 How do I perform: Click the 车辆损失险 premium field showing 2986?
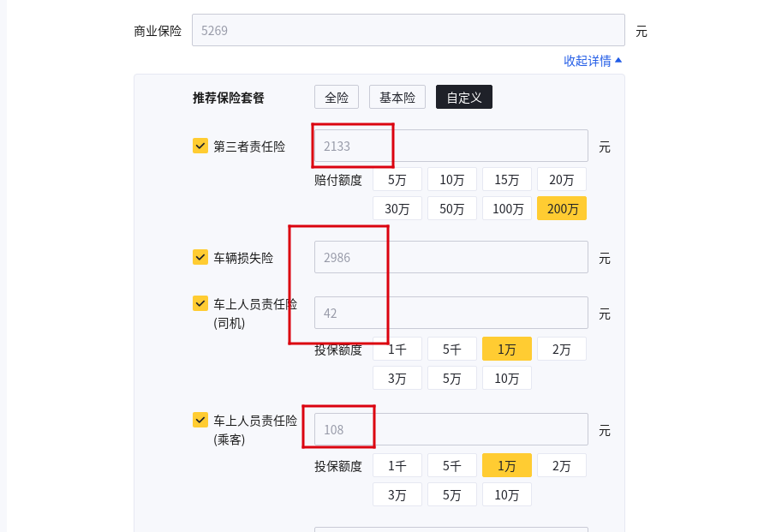(451, 257)
